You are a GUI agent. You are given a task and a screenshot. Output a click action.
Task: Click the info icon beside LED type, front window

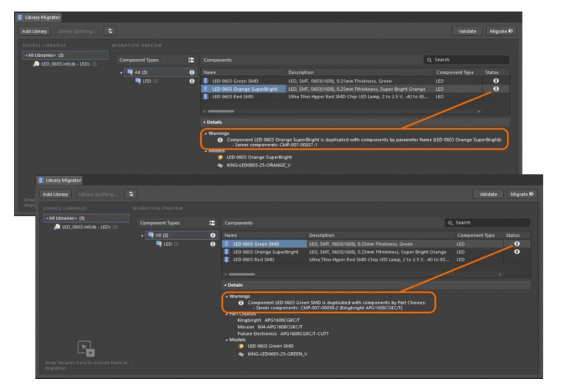213,244
